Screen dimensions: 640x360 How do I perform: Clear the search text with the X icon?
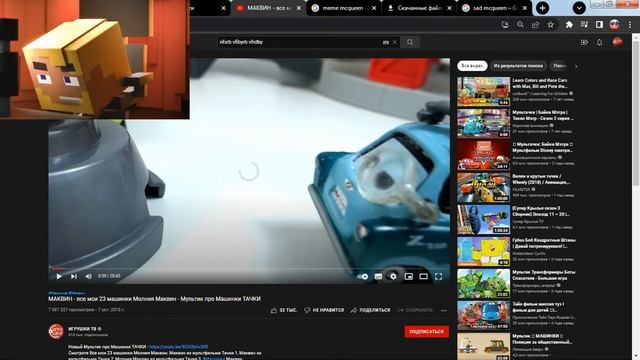394,42
